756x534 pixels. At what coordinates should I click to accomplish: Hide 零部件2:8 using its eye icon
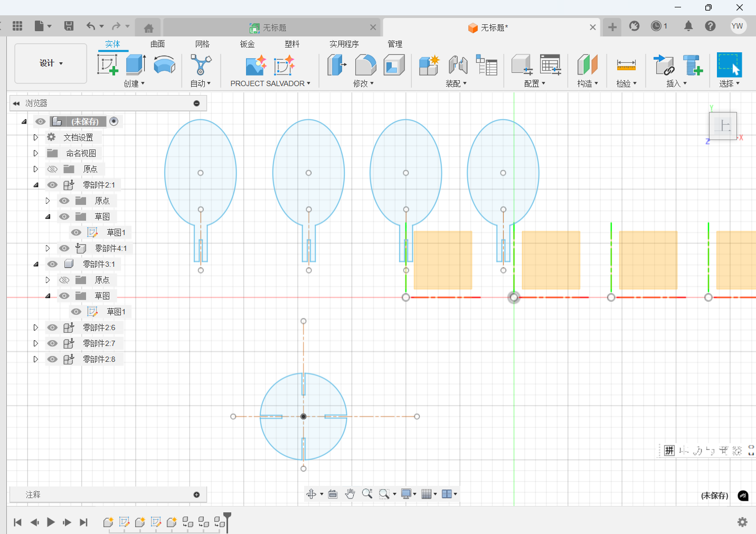click(x=52, y=359)
